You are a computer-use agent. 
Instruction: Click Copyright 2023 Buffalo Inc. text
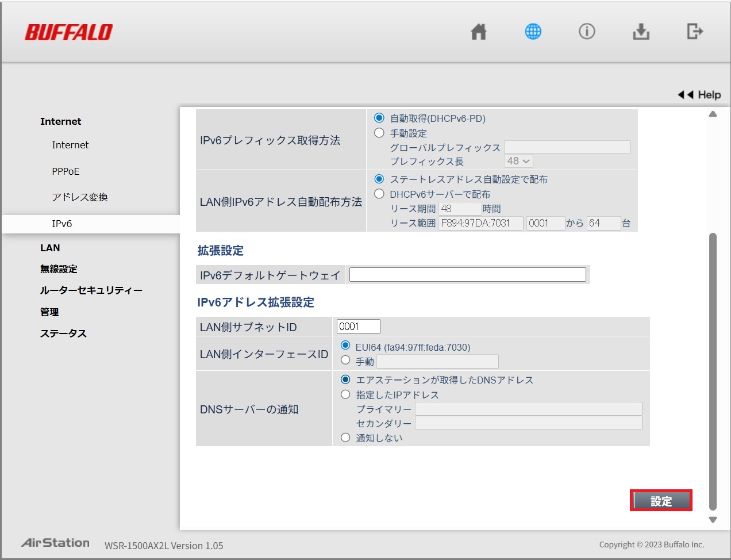(x=652, y=544)
